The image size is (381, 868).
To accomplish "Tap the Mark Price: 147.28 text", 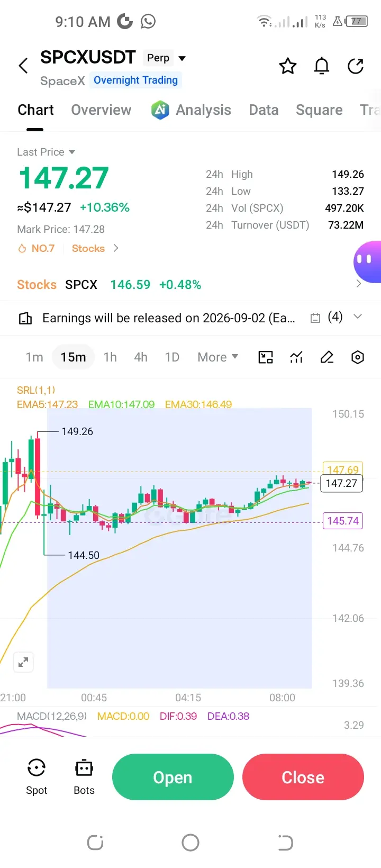I will [61, 229].
